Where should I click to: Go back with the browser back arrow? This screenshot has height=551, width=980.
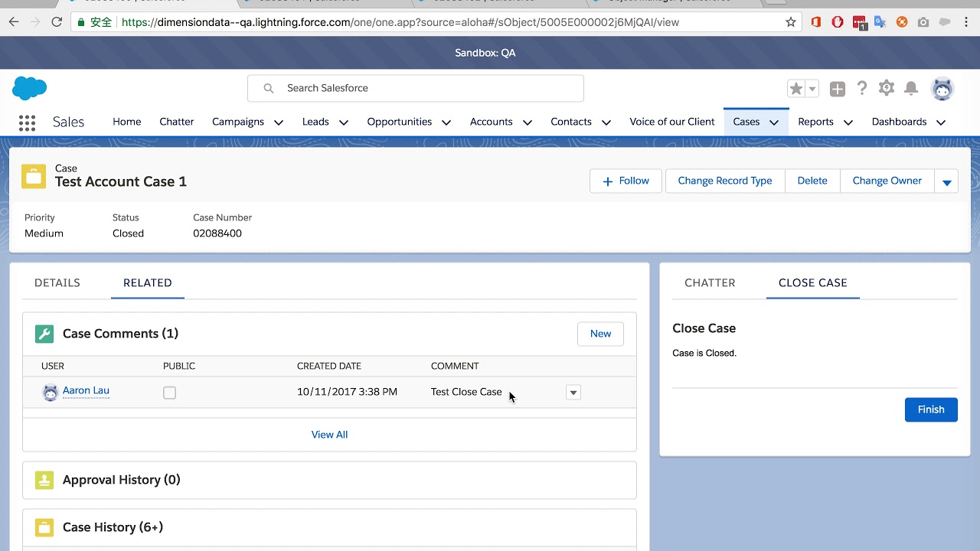pyautogui.click(x=13, y=22)
